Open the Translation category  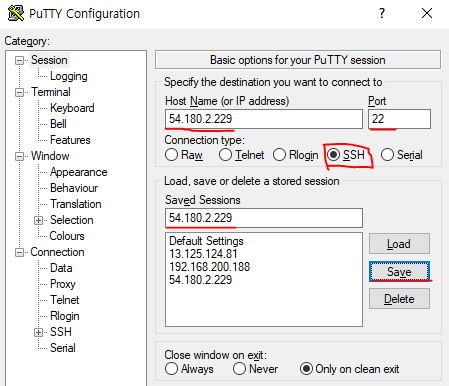coord(76,204)
